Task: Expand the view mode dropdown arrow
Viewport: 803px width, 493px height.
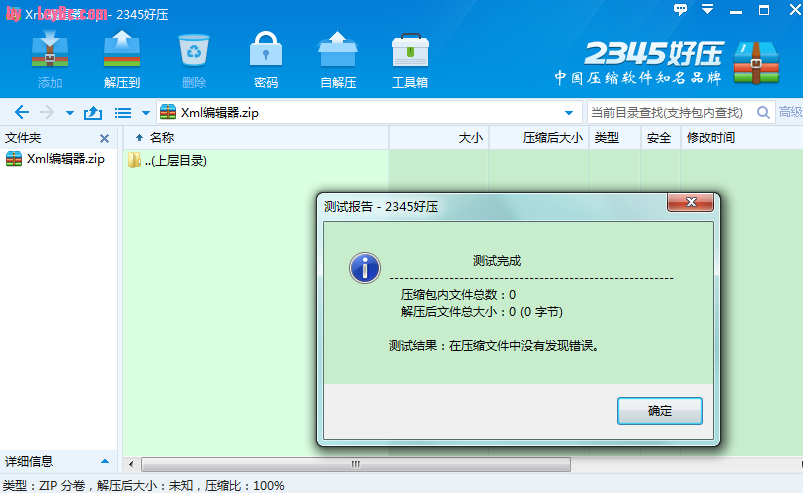Action: click(145, 113)
